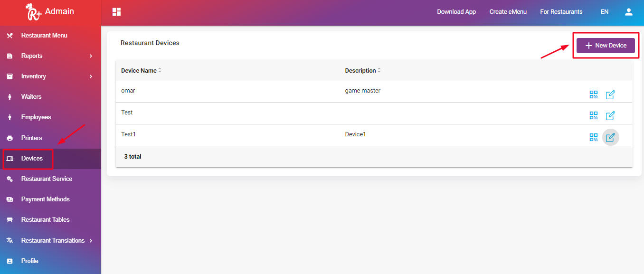Click the dashboard grid icon in header
Image resolution: width=644 pixels, height=274 pixels.
click(x=116, y=12)
